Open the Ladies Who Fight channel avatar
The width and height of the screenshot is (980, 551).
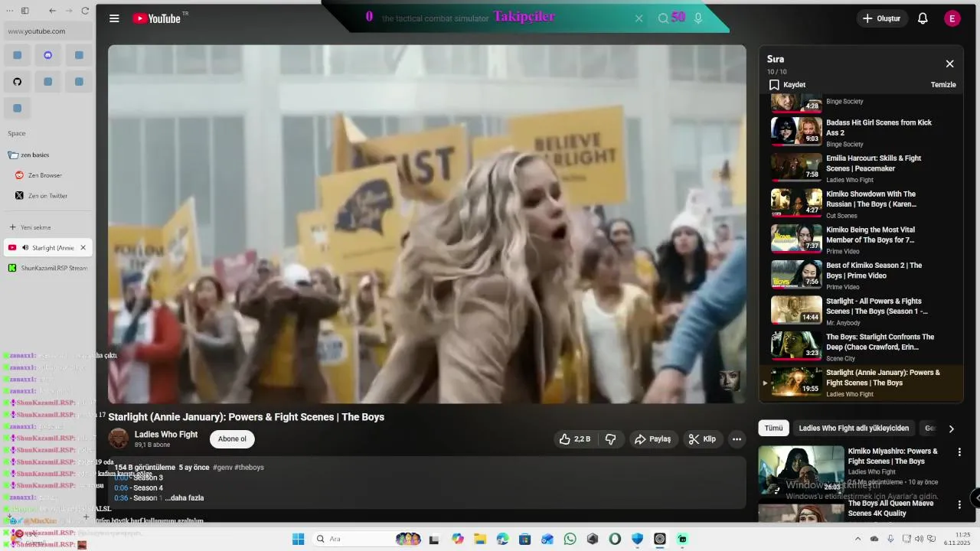[119, 439]
